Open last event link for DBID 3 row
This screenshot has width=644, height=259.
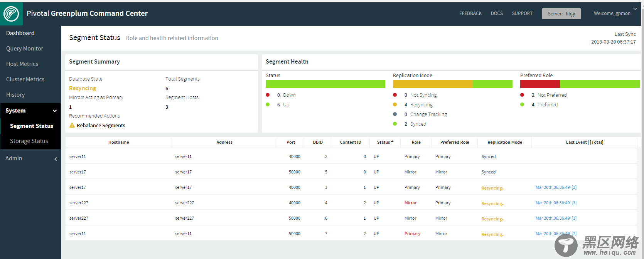coord(556,187)
